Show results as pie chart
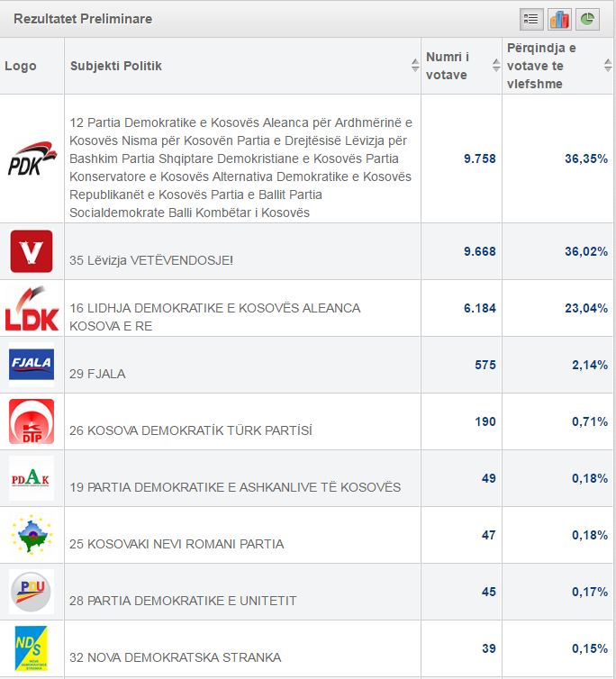Image resolution: width=616 pixels, height=679 pixels. (587, 19)
